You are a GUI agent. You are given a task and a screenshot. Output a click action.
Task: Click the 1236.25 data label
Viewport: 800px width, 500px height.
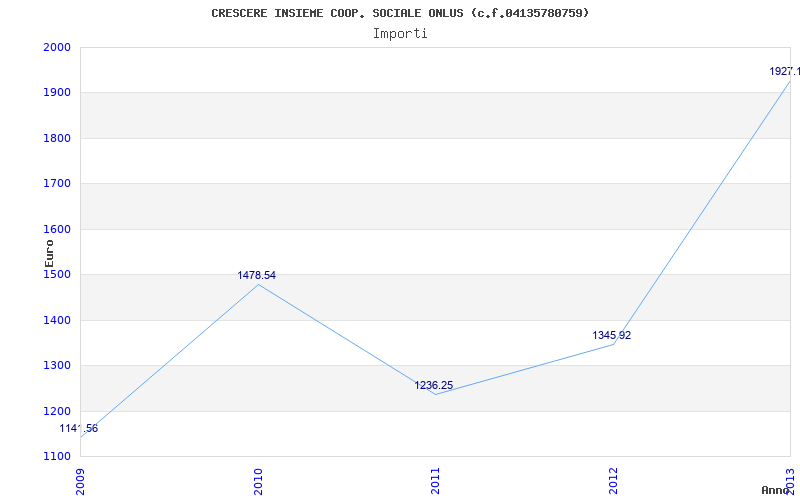434,386
